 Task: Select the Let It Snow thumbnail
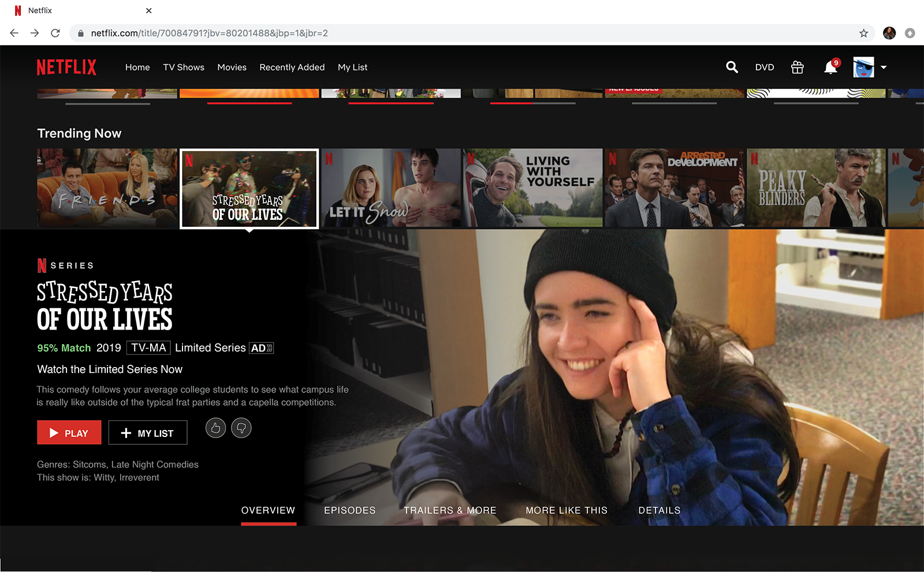pos(391,188)
